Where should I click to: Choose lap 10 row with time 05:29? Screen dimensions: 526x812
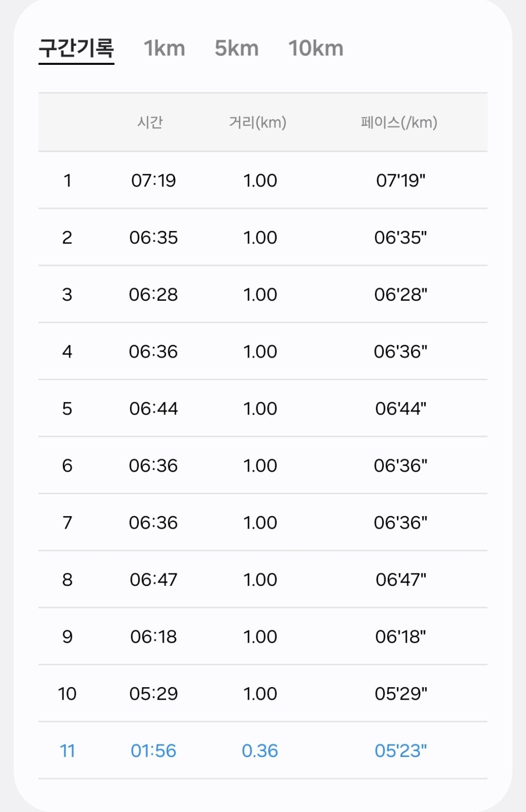[x=263, y=693]
